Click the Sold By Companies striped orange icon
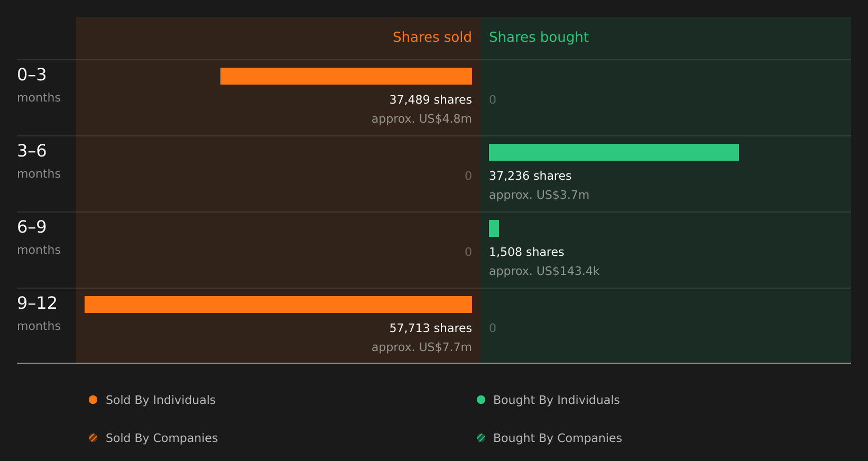Screen dimensions: 868x461 coord(93,438)
